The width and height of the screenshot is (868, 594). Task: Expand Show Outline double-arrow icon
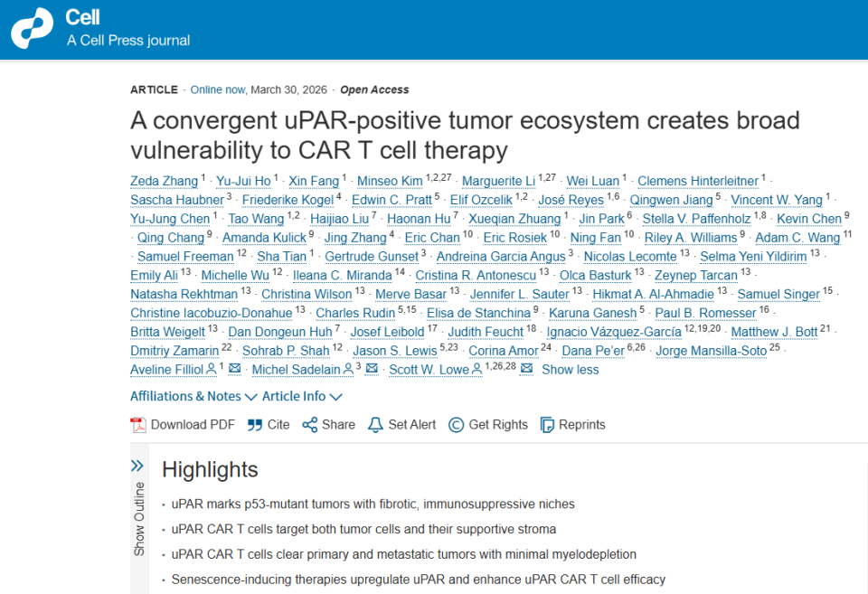point(137,466)
